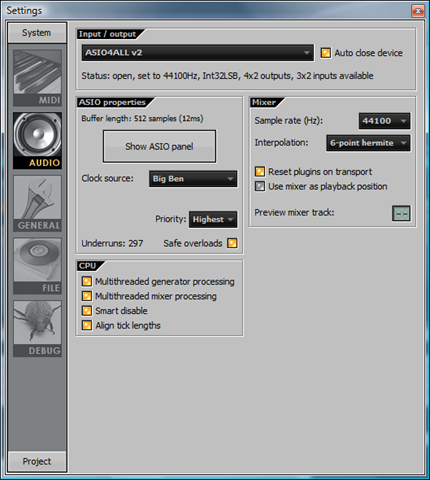Toggle Reset plugins on transport
430x480 pixels.
coord(260,172)
